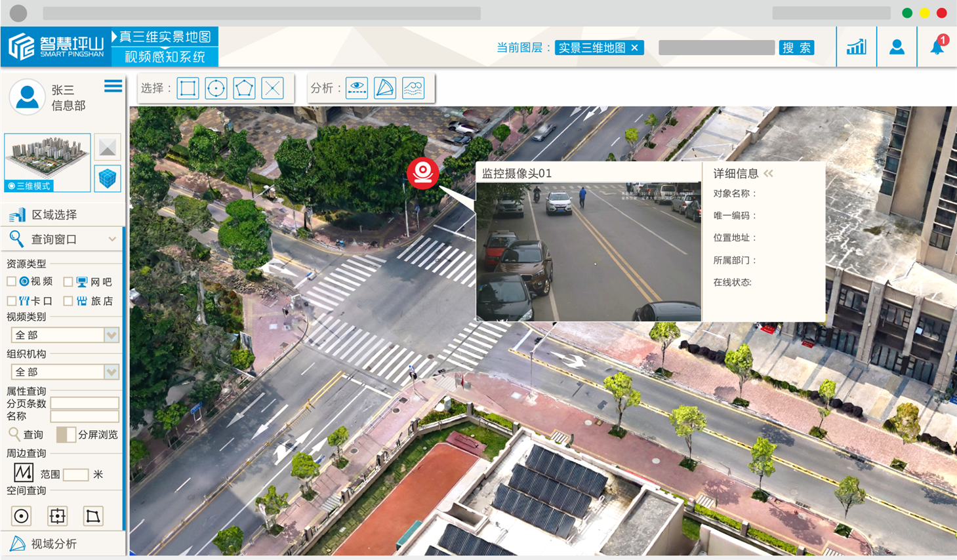Open the eye visibility analysis tool
This screenshot has height=560, width=957.
(357, 88)
